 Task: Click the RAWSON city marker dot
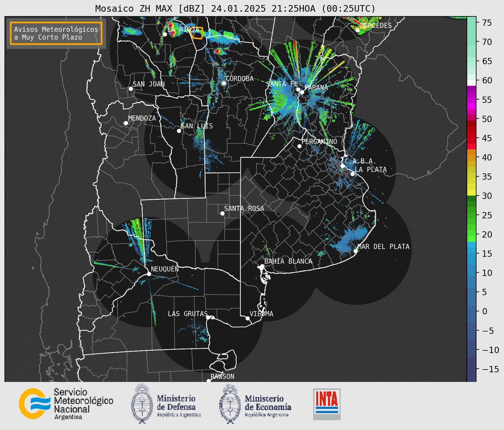[209, 381]
